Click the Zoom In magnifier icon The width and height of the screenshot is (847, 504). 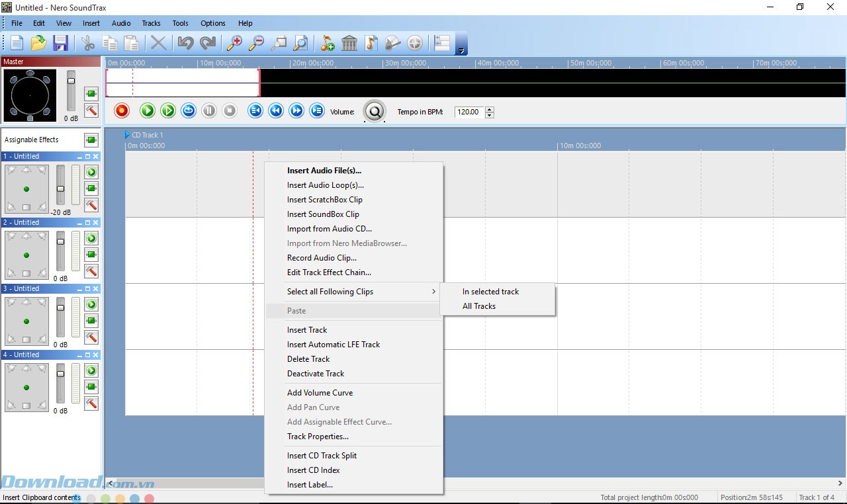tap(234, 44)
